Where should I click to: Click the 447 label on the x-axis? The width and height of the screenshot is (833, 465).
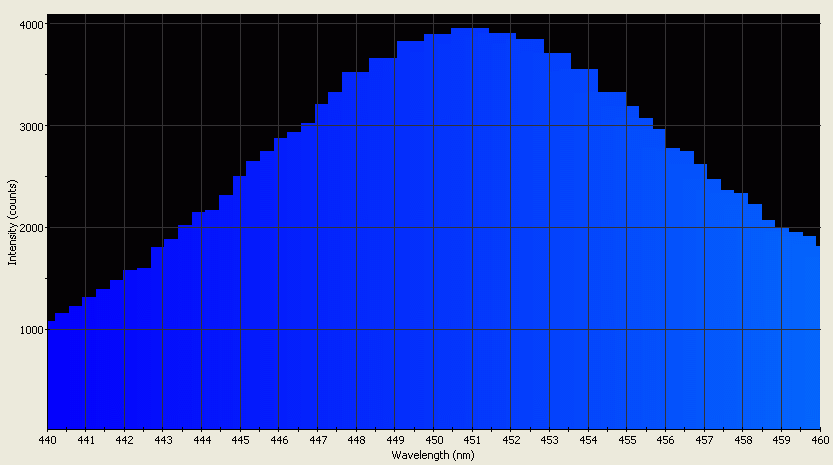click(x=317, y=440)
